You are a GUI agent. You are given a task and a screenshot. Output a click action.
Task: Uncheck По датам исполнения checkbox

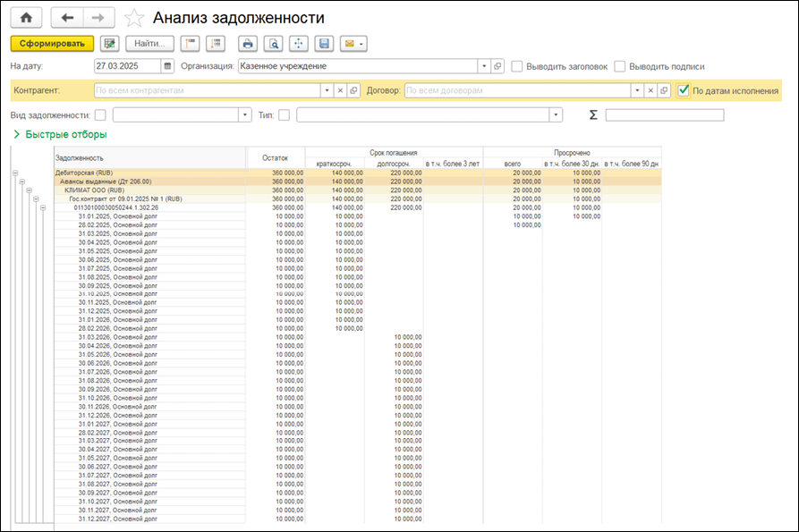(684, 90)
